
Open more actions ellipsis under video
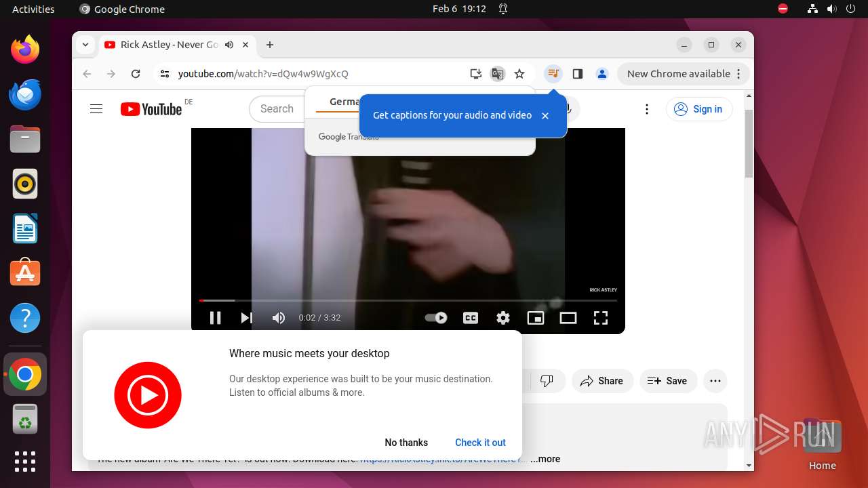[x=715, y=381]
